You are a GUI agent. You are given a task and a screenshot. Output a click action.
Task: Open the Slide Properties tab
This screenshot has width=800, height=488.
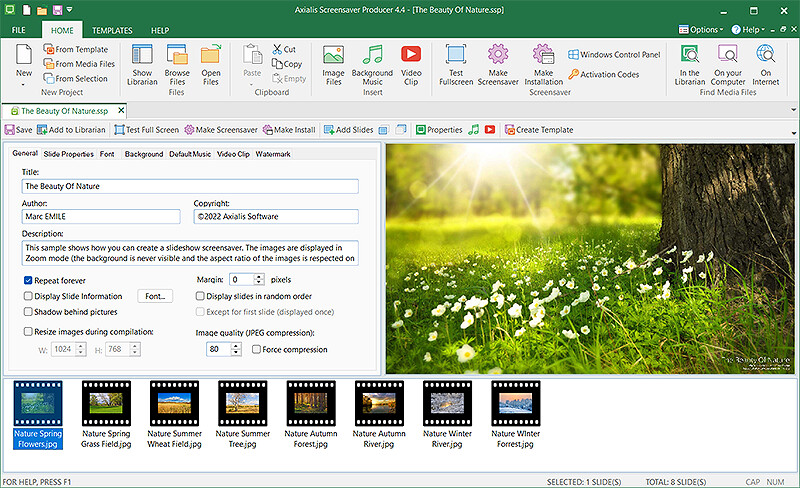(x=68, y=154)
